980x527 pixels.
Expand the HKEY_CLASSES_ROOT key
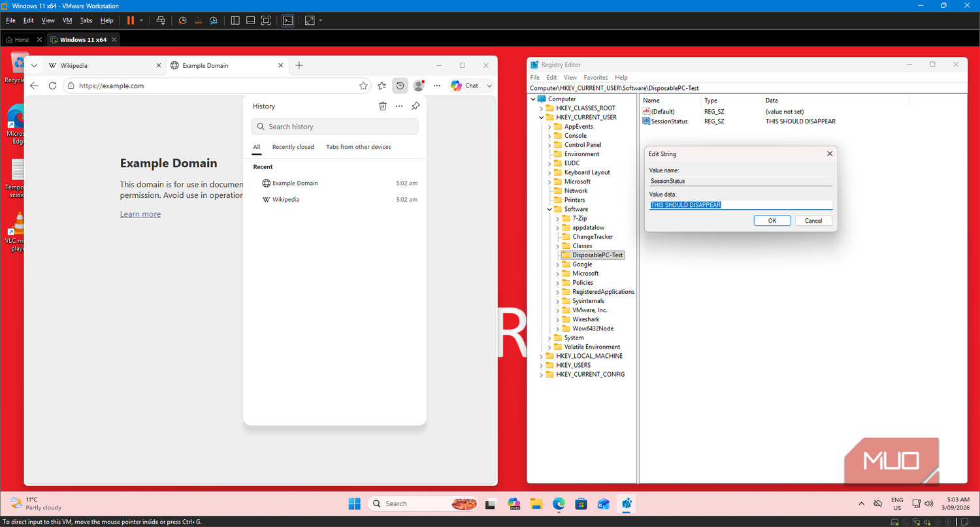tap(542, 108)
